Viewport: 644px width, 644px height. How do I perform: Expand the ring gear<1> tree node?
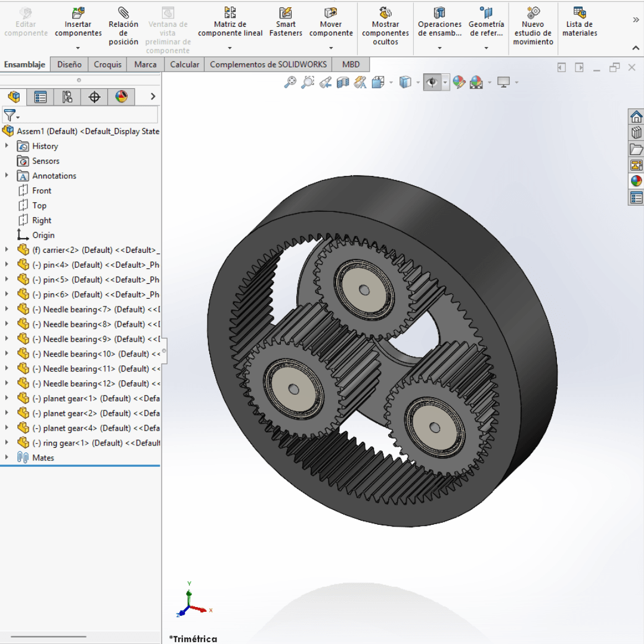(x=7, y=443)
